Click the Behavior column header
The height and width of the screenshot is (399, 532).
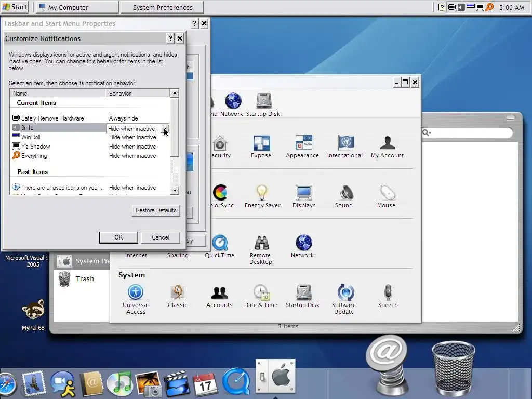137,93
